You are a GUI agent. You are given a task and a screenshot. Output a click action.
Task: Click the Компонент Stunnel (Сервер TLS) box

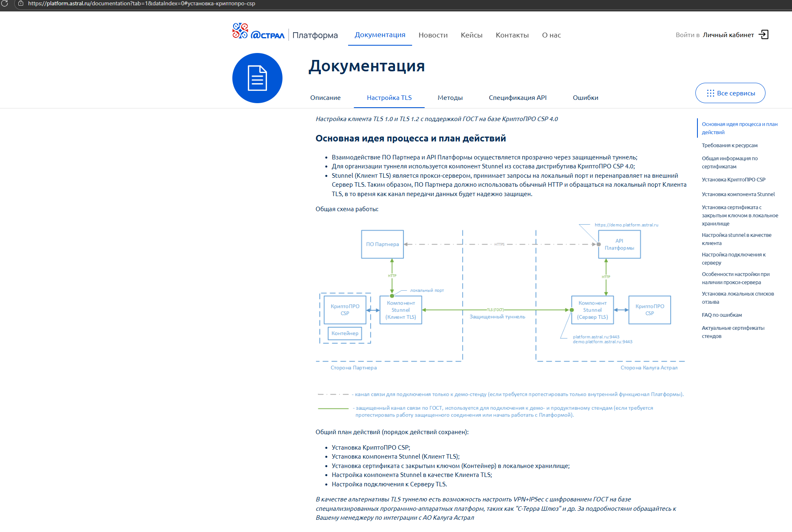[x=592, y=310]
